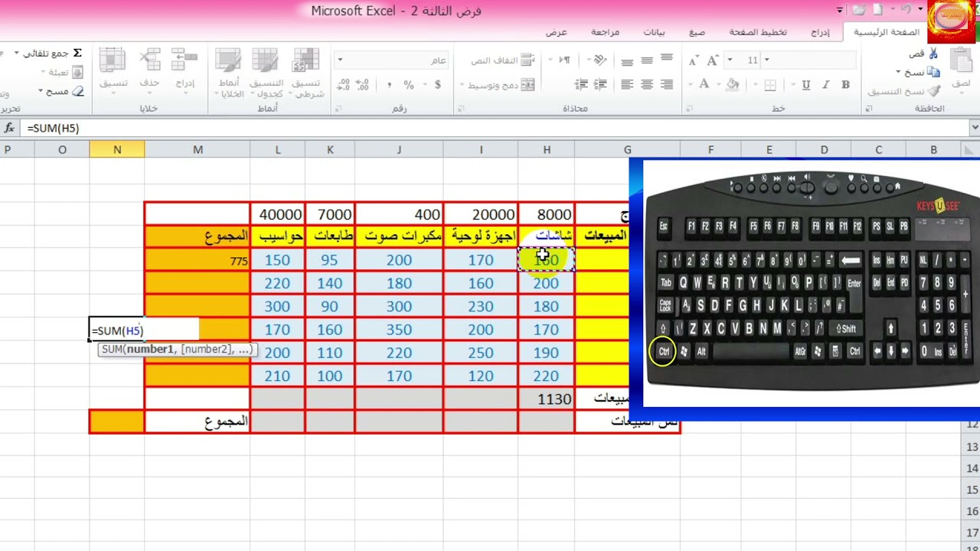Screen dimensions: 980x551
Task: Apply the Comma style number format
Action: coord(389,85)
